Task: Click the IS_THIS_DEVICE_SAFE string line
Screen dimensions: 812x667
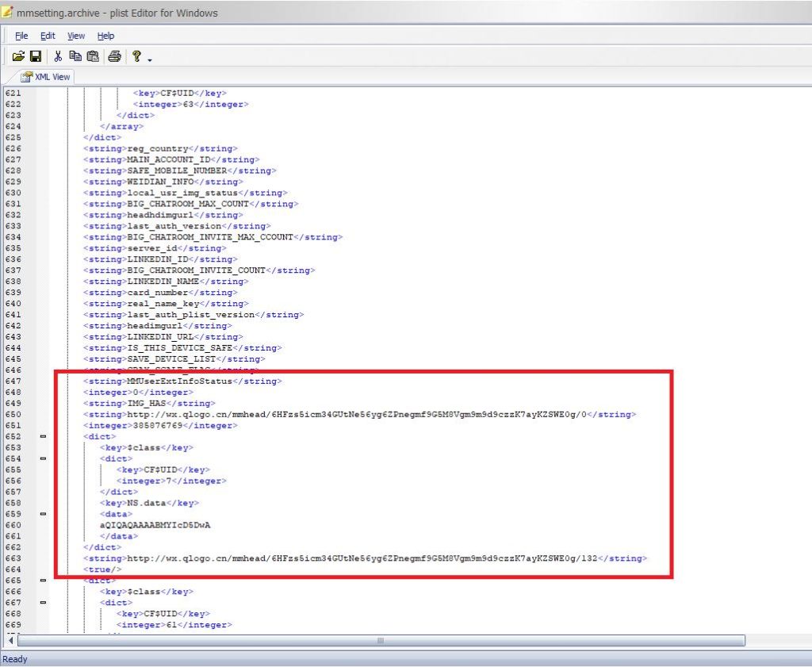Action: (x=182, y=348)
